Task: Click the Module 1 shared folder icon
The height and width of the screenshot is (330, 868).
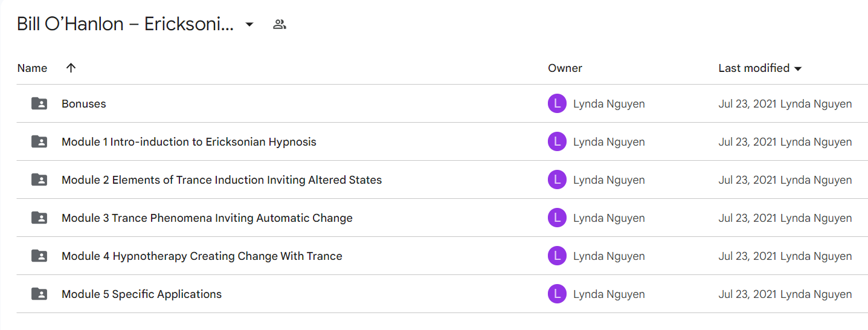Action: point(39,141)
